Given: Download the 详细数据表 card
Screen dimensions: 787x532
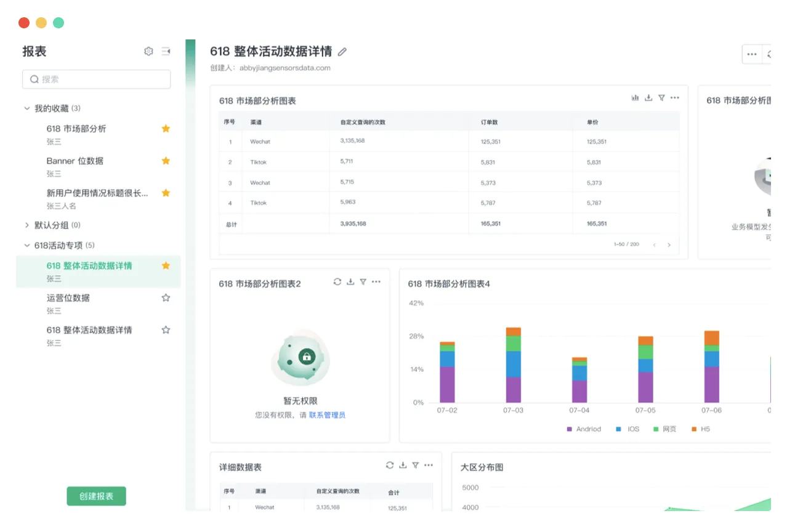Looking at the screenshot, I should pyautogui.click(x=403, y=465).
